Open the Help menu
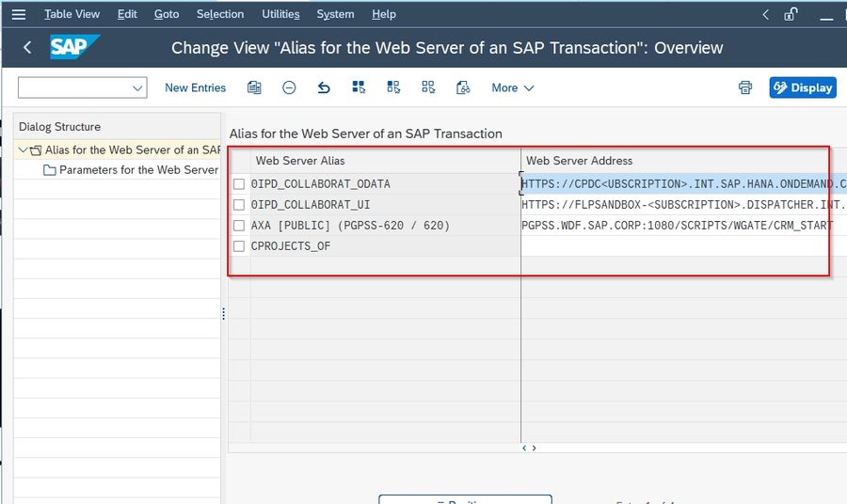 [x=384, y=14]
